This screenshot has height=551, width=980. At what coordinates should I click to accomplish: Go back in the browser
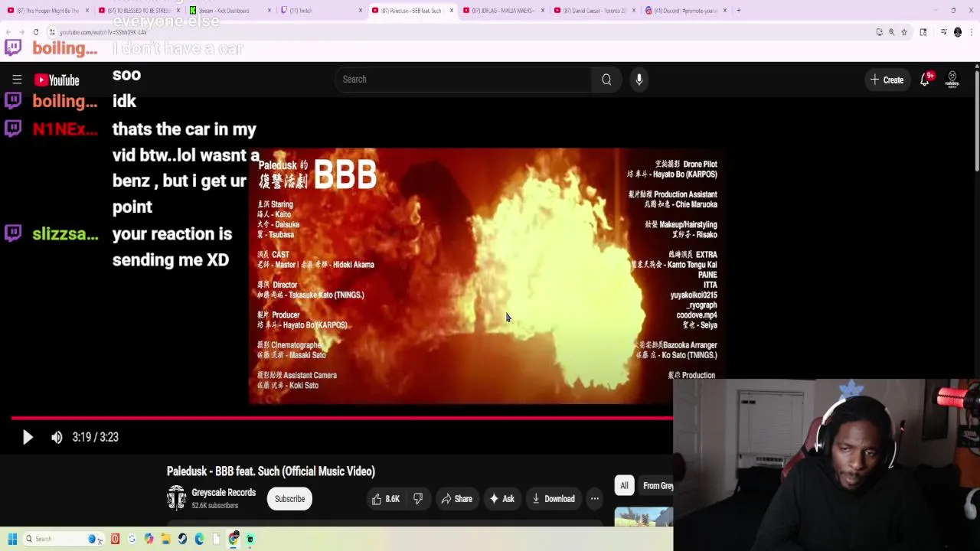[x=8, y=32]
